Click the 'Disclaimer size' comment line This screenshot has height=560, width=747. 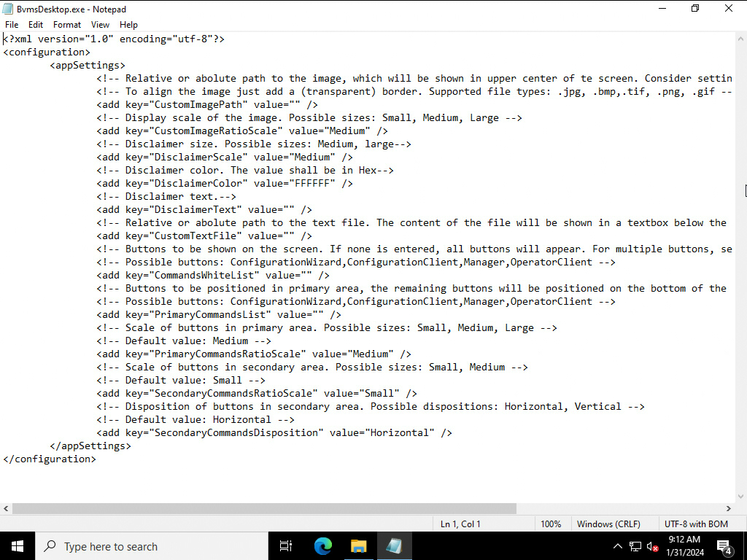254,144
